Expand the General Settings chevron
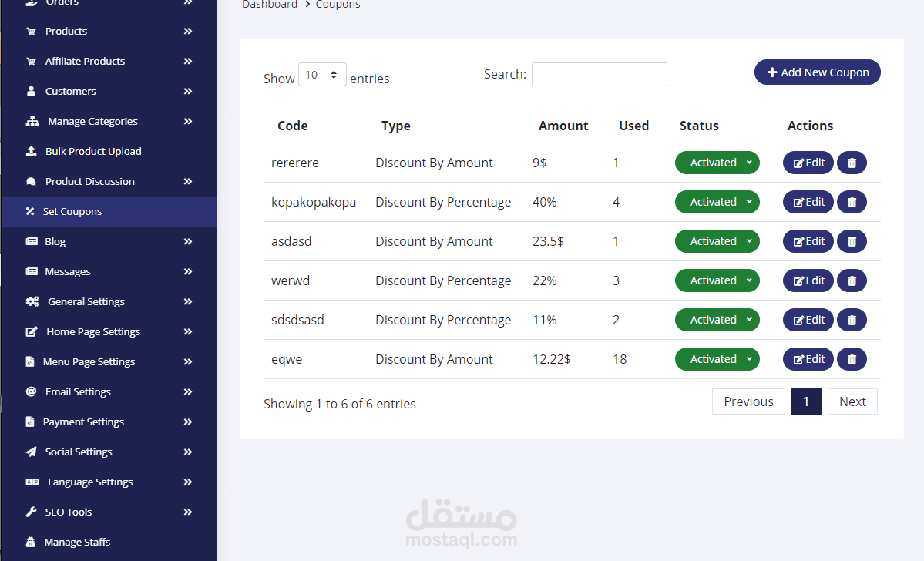The width and height of the screenshot is (924, 561). pyautogui.click(x=188, y=301)
